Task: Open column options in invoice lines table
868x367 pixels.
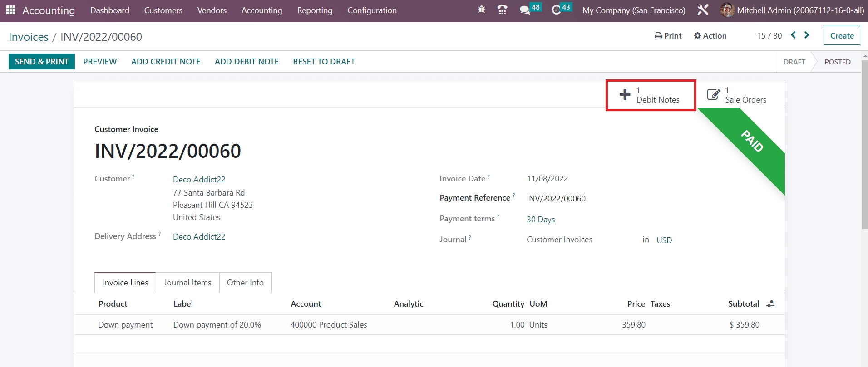Action: point(770,304)
